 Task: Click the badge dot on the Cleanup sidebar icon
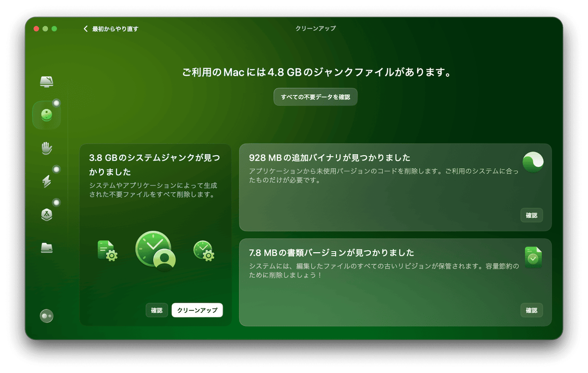(x=56, y=103)
